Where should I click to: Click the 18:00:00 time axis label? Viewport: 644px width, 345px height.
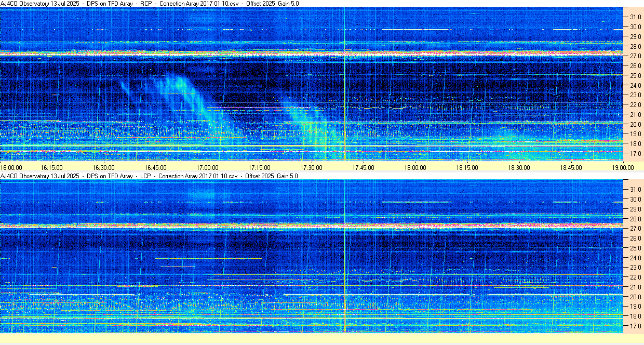415,167
